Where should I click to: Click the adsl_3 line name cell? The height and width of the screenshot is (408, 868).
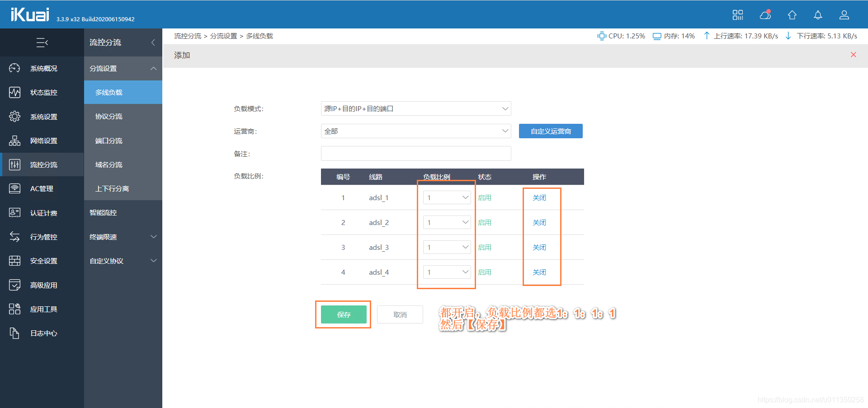pos(379,247)
